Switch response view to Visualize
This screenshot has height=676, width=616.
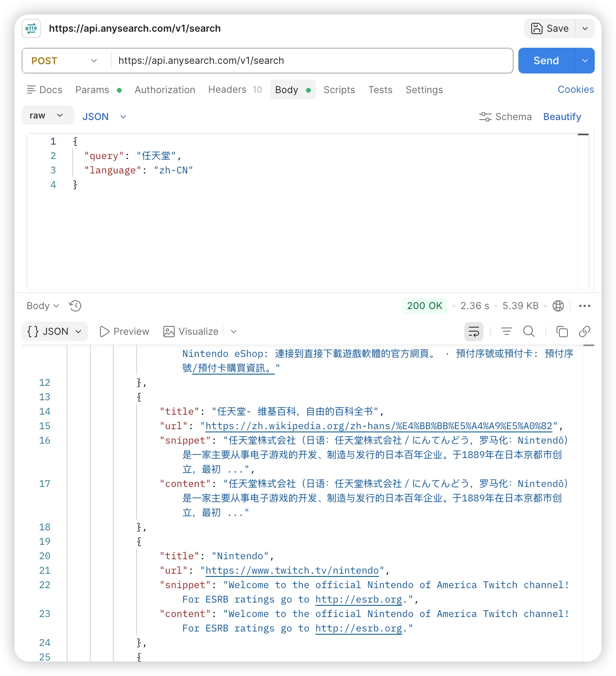(x=191, y=332)
